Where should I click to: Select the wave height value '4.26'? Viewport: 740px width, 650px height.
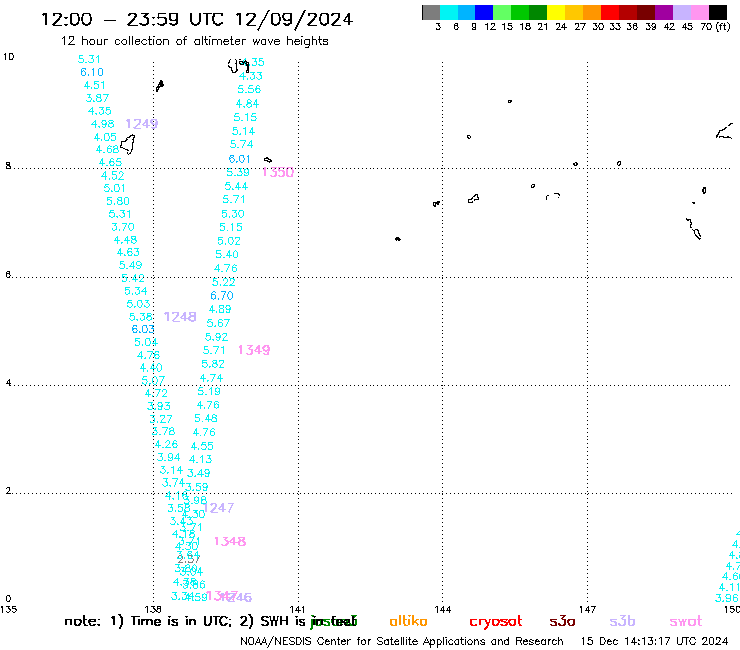point(166,445)
